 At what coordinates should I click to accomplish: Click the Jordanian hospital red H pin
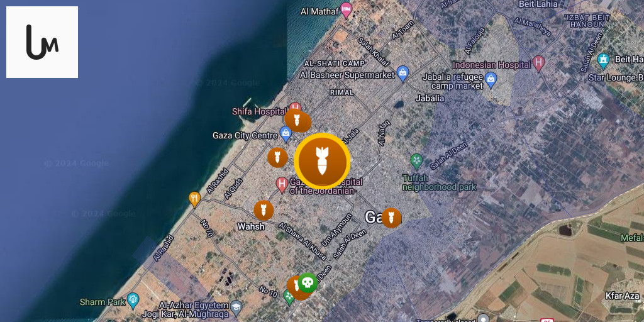click(282, 185)
